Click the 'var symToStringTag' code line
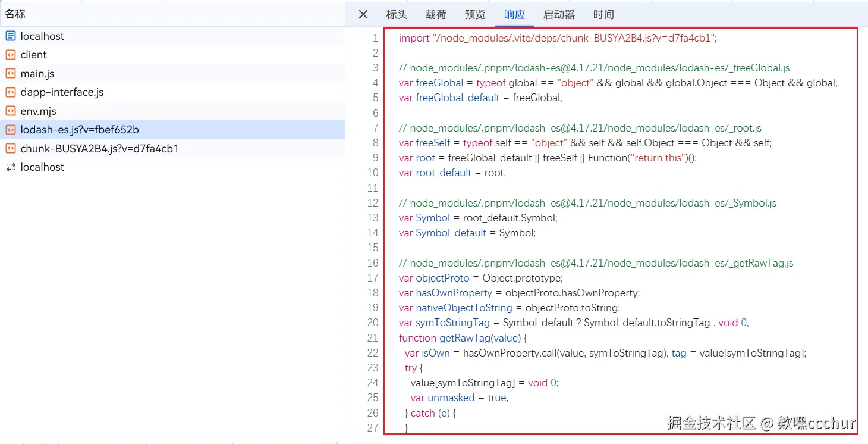This screenshot has width=868, height=444. pos(574,323)
